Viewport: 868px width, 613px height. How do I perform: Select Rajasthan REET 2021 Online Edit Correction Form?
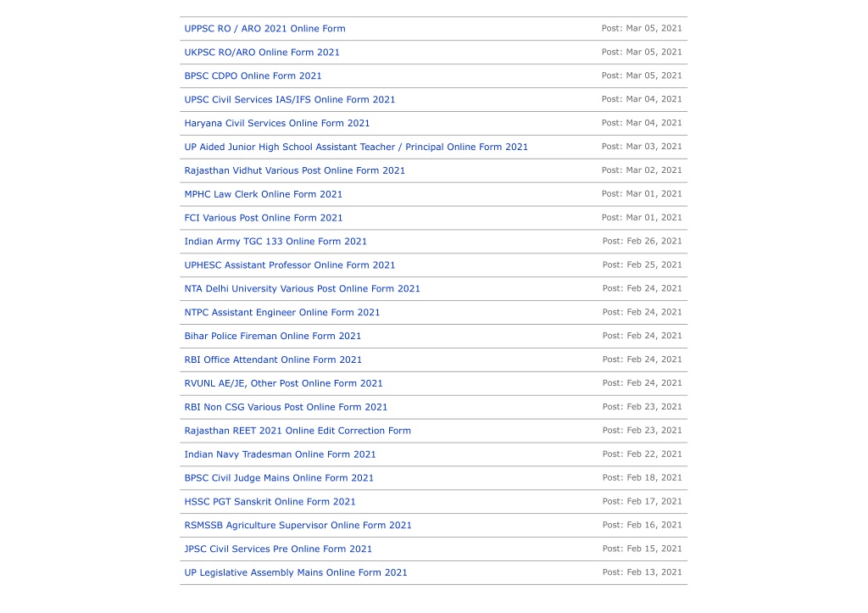click(x=298, y=431)
